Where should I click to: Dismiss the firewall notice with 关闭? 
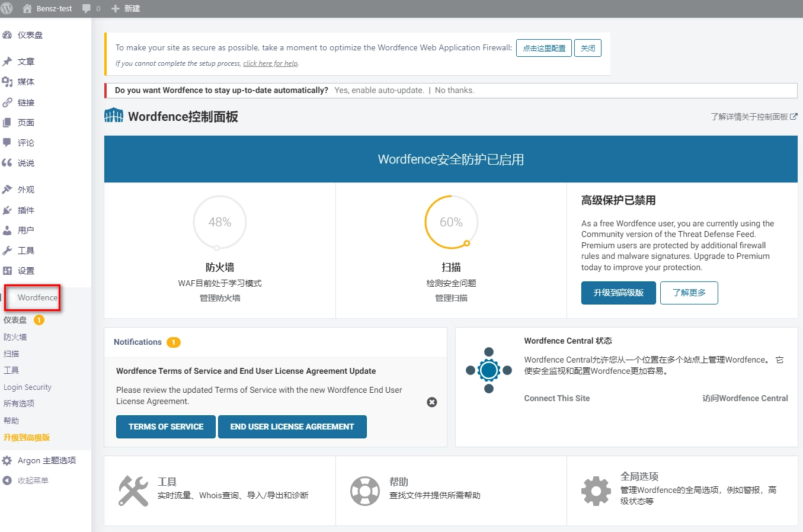[x=588, y=48]
